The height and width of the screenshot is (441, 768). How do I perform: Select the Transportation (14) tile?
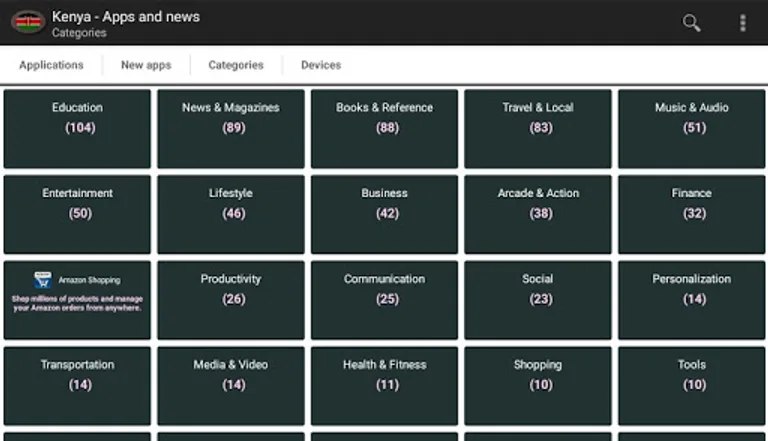tap(77, 386)
